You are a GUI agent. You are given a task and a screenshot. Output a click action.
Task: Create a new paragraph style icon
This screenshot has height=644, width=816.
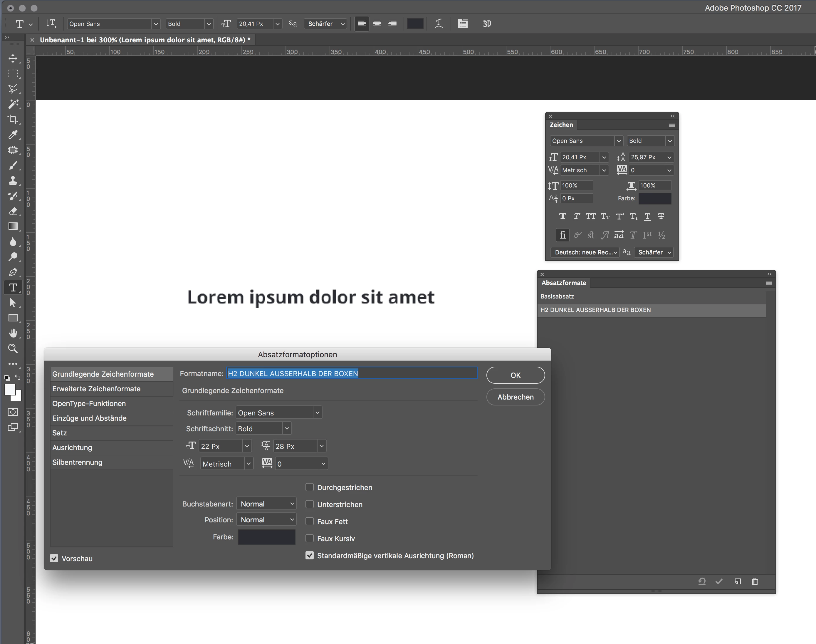click(x=738, y=581)
